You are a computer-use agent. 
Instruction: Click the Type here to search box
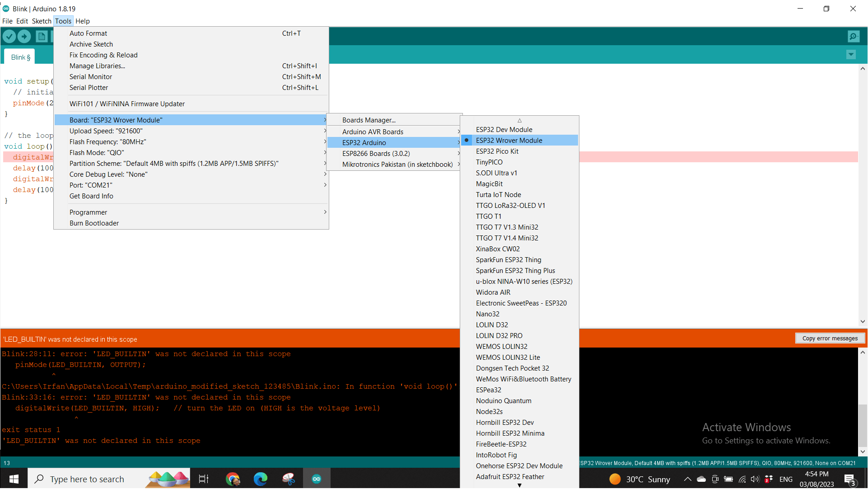coord(109,479)
